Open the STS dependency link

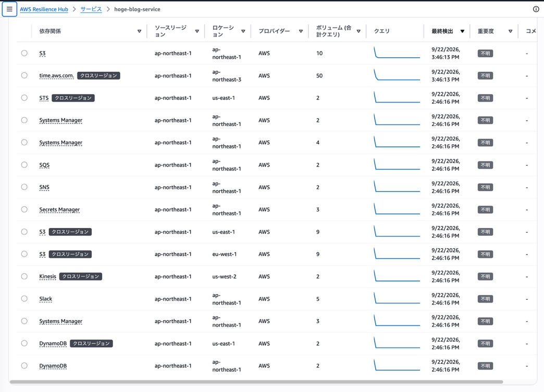click(44, 98)
